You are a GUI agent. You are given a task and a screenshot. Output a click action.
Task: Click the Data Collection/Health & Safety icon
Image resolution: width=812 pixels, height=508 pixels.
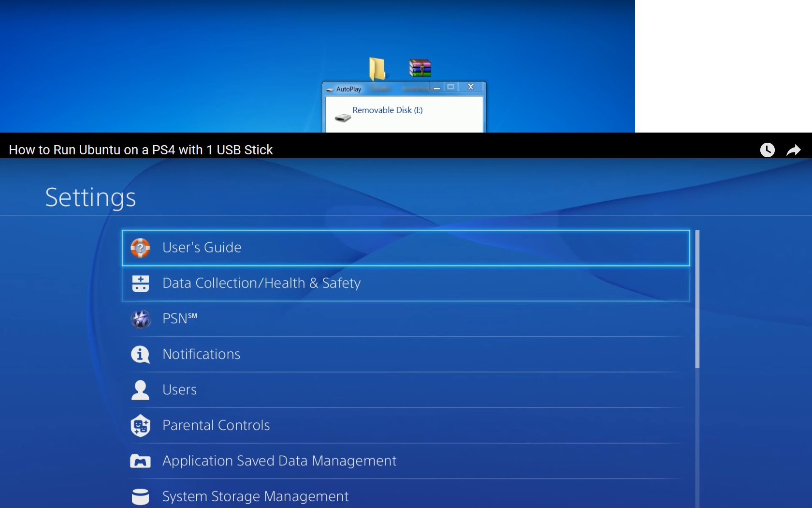point(140,283)
